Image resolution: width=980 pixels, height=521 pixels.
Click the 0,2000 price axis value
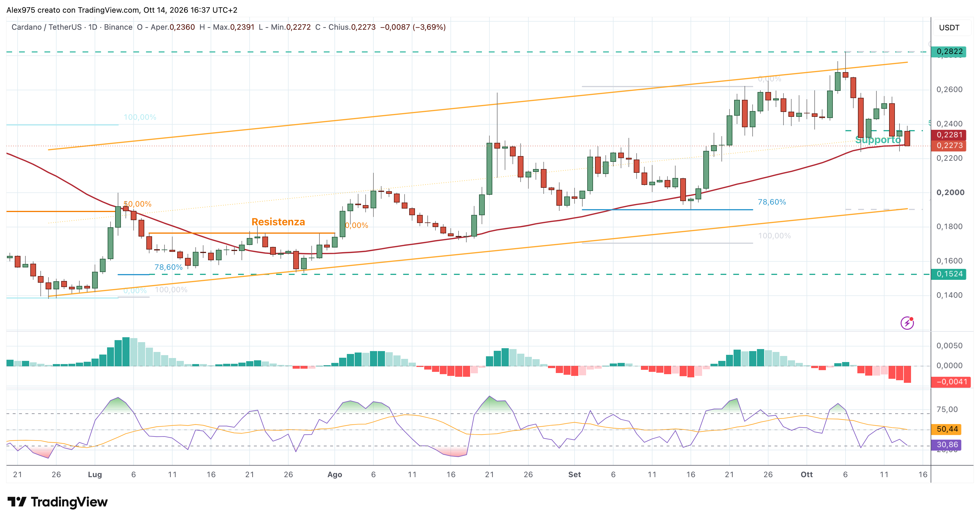950,192
